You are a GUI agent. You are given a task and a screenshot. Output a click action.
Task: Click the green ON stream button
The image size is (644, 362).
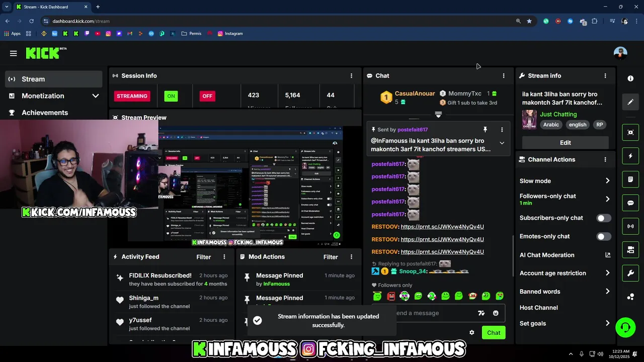click(x=171, y=96)
